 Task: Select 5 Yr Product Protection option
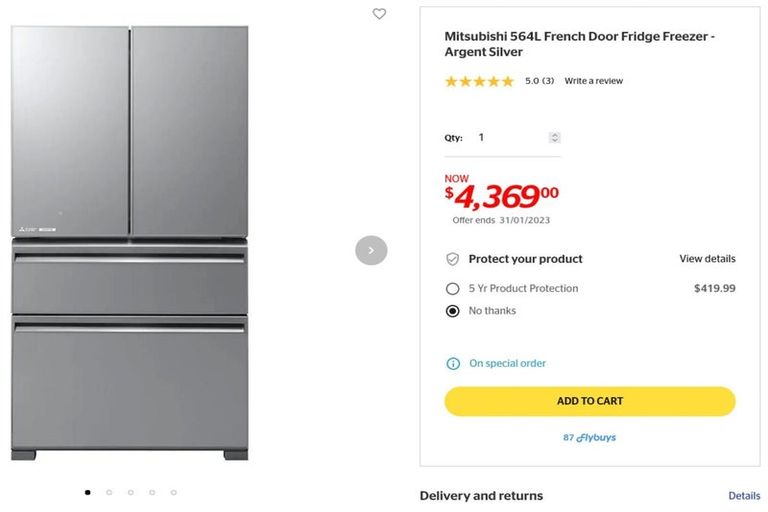click(x=453, y=289)
